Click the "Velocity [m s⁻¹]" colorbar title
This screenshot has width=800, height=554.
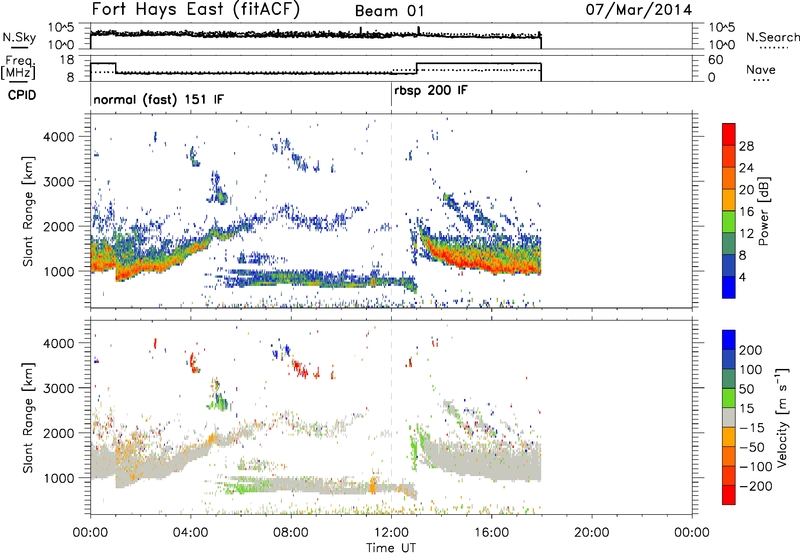point(782,417)
